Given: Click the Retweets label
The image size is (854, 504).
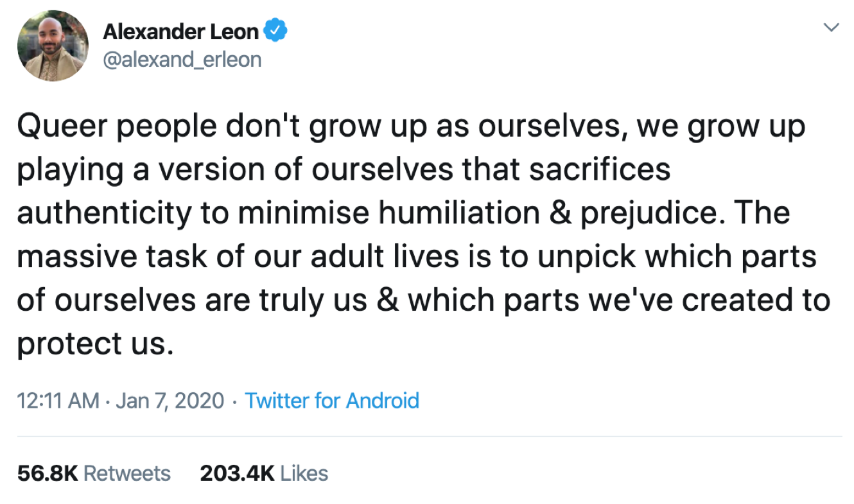Looking at the screenshot, I should pyautogui.click(x=127, y=474).
